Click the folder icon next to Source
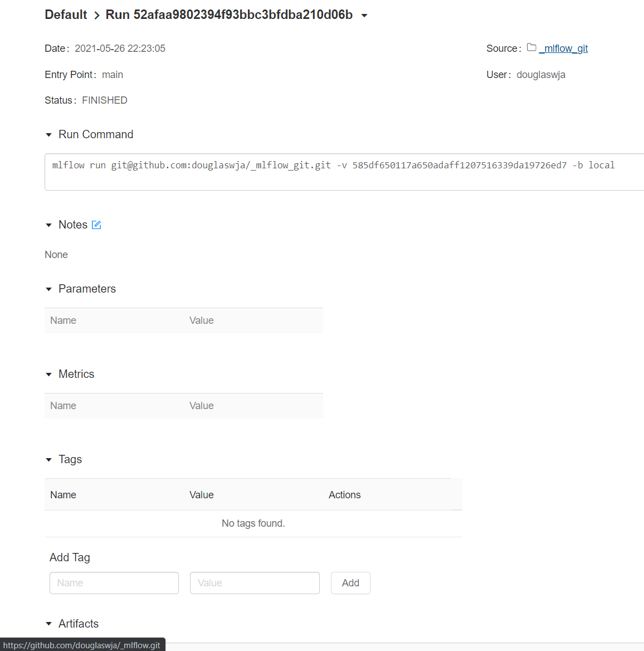Viewport: 644px width, 651px height. pyautogui.click(x=531, y=48)
